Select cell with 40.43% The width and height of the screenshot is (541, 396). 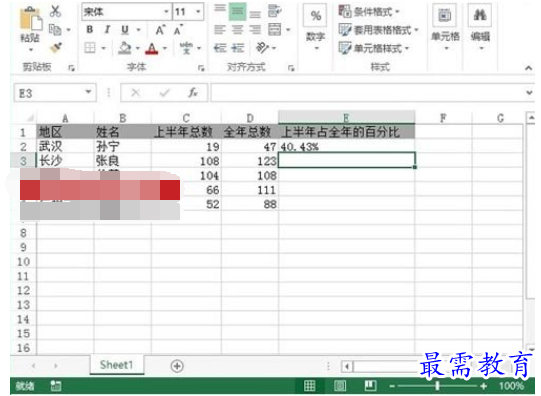[346, 147]
